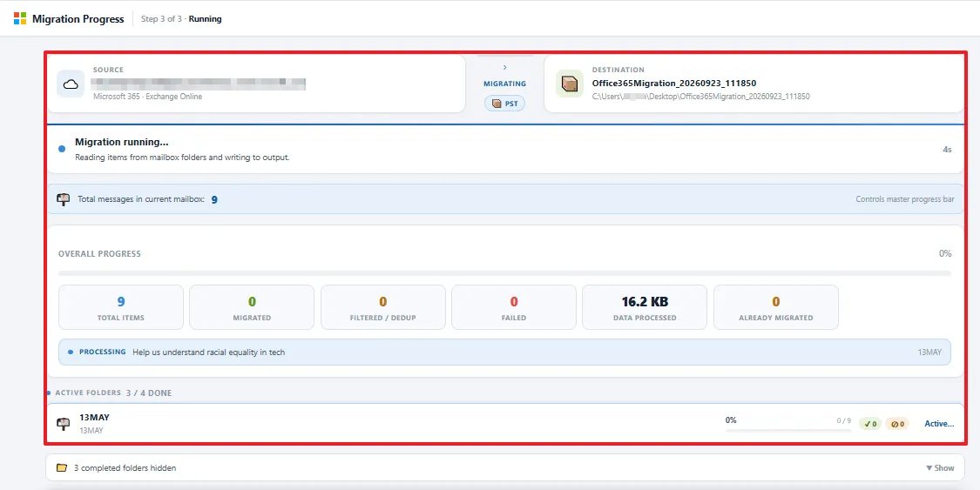Viewport: 980px width, 490px height.
Task: Click the 'Active Folders 3 / 4 Done' header
Action: [x=113, y=393]
